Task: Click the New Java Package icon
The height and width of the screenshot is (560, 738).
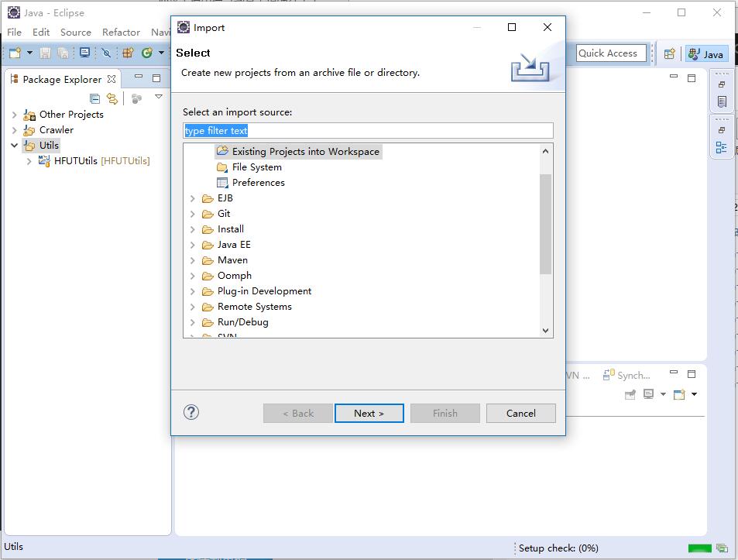Action: click(x=128, y=53)
